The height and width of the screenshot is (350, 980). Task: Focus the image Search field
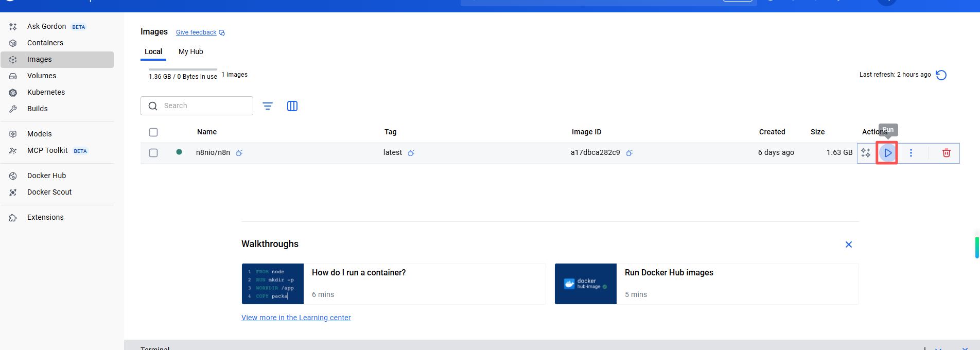coord(197,106)
